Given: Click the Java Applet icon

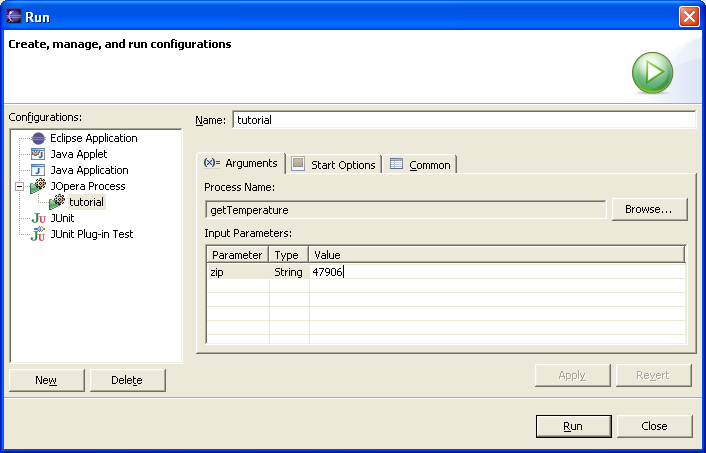Looking at the screenshot, I should pyautogui.click(x=38, y=154).
